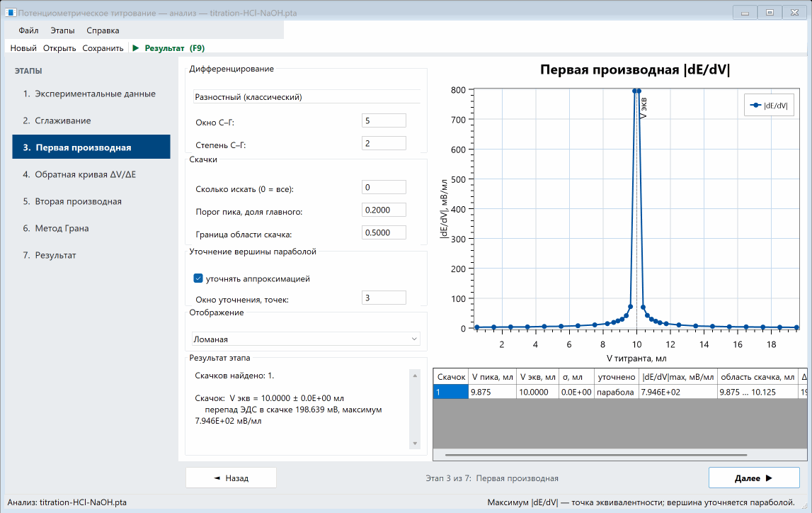Screen dimensions: 812x513
Task: Edit the Порог пика value field
Action: pos(384,210)
